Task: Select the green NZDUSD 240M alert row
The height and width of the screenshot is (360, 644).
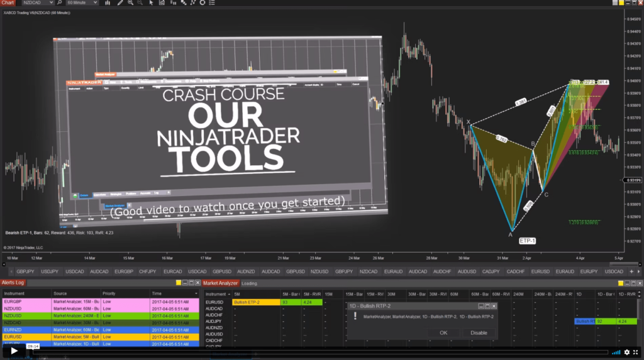Action: coord(101,315)
